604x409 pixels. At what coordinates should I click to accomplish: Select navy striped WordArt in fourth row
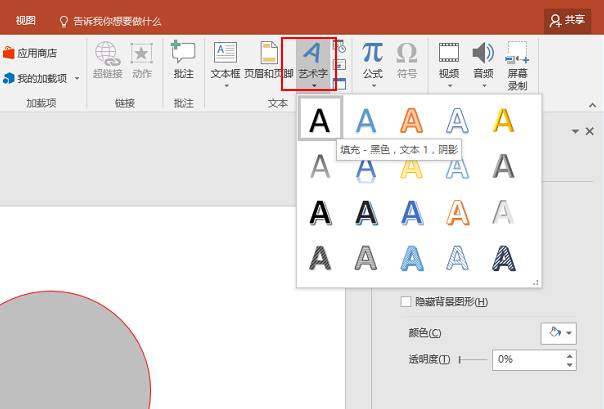coord(503,258)
